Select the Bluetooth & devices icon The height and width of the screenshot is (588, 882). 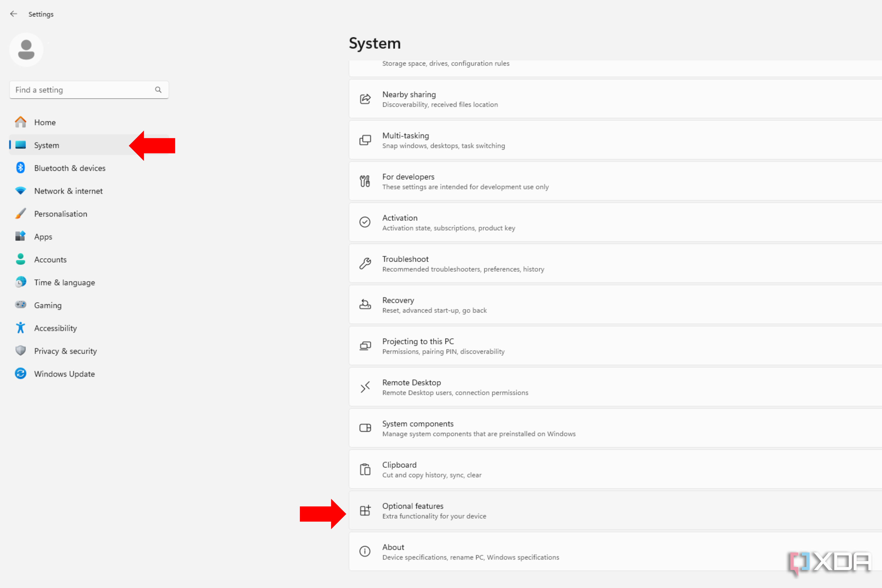pyautogui.click(x=20, y=168)
